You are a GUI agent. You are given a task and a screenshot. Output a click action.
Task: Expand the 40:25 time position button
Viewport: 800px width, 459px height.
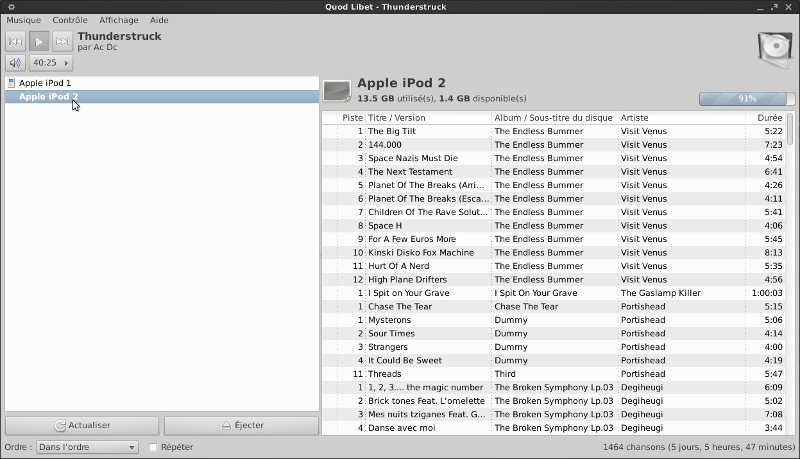coord(52,63)
